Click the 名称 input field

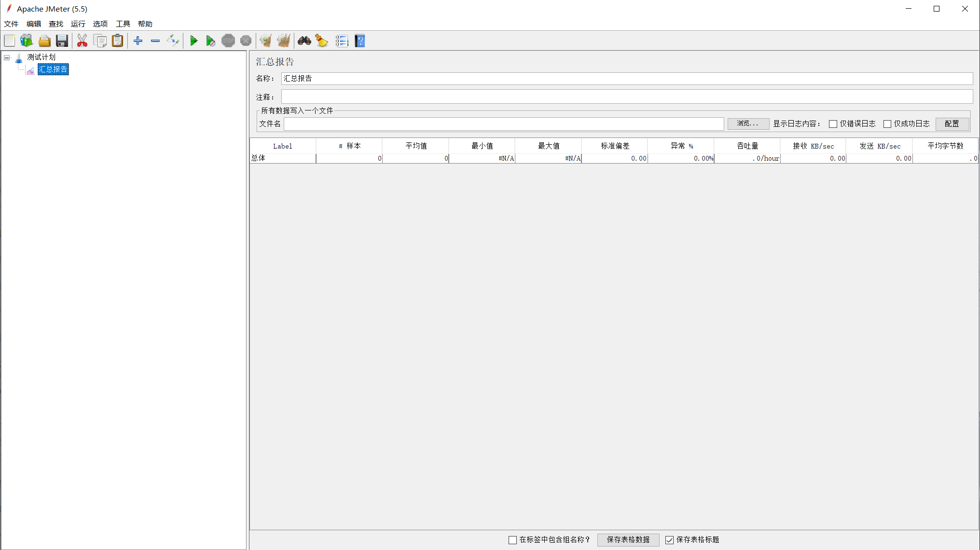point(627,78)
